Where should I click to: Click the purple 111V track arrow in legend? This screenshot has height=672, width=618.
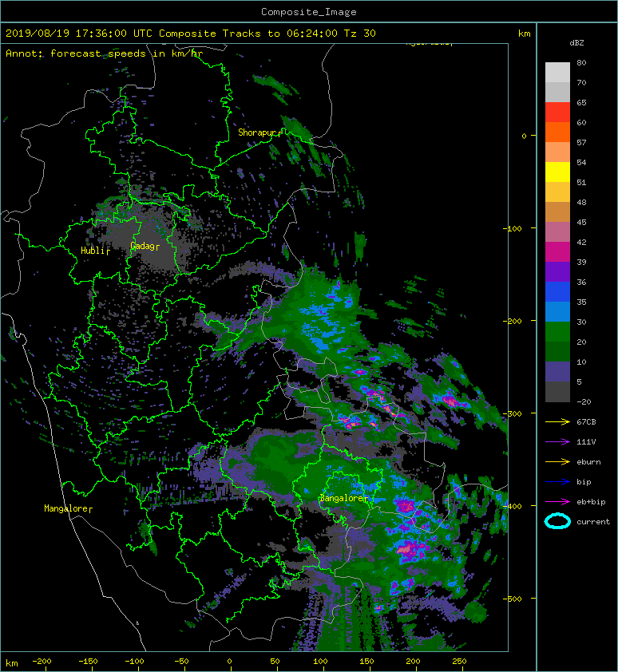557,442
